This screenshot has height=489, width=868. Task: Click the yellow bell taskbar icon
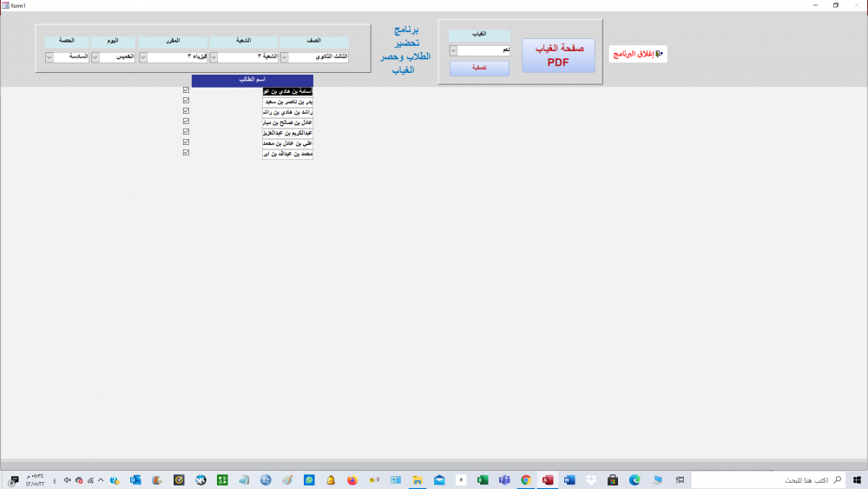pyautogui.click(x=331, y=480)
